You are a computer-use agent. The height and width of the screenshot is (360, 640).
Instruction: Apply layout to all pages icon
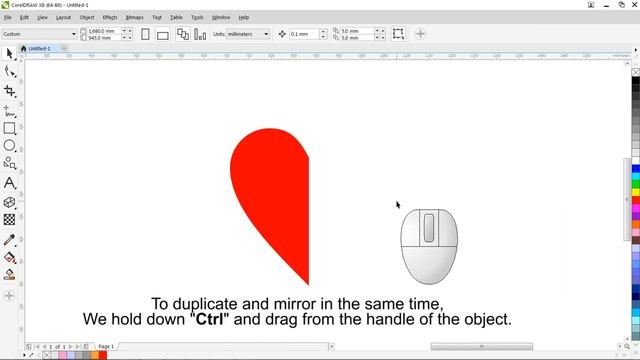click(x=182, y=34)
